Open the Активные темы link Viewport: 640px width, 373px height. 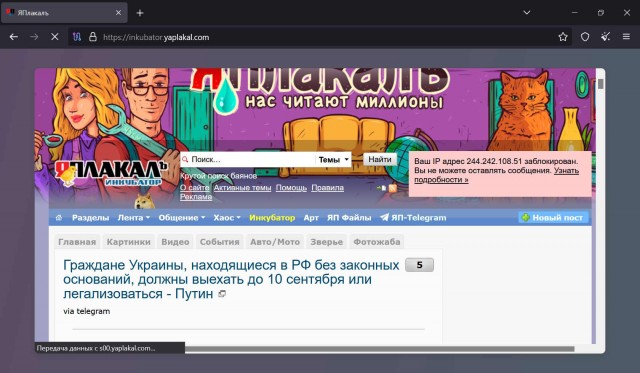(x=242, y=188)
